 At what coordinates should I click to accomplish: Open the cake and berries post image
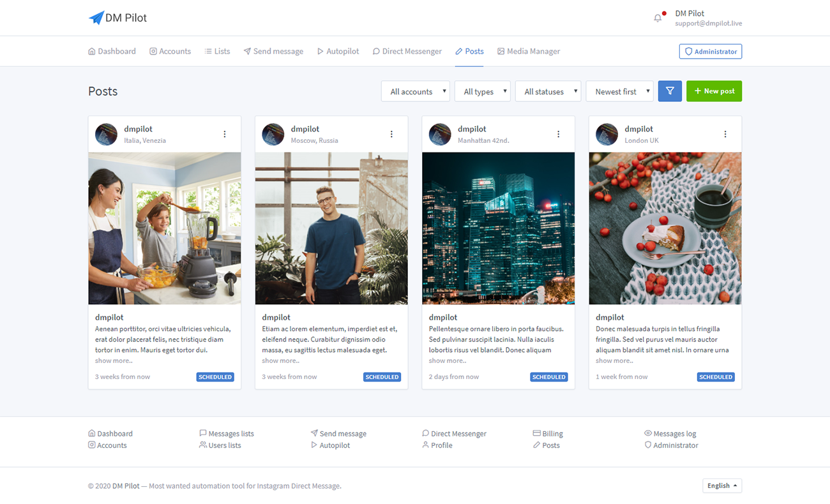coord(665,228)
